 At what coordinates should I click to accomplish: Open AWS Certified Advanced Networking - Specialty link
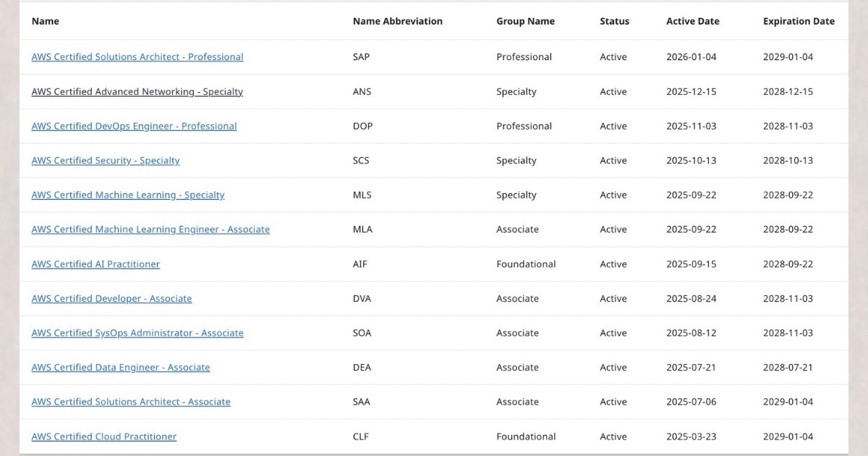[x=137, y=92]
